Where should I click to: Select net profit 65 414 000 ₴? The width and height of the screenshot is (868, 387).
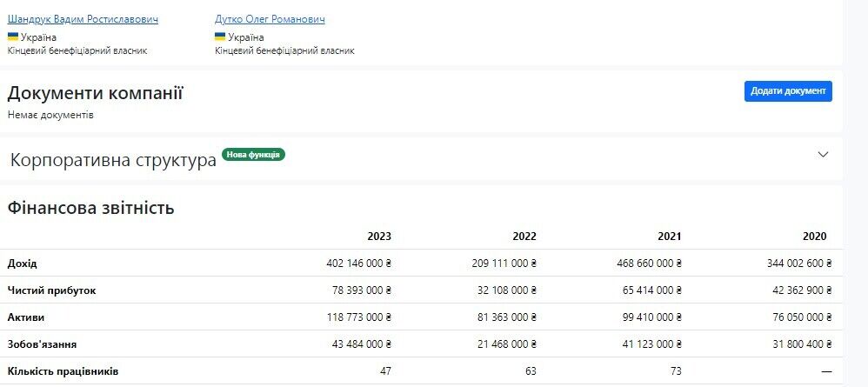tap(651, 290)
